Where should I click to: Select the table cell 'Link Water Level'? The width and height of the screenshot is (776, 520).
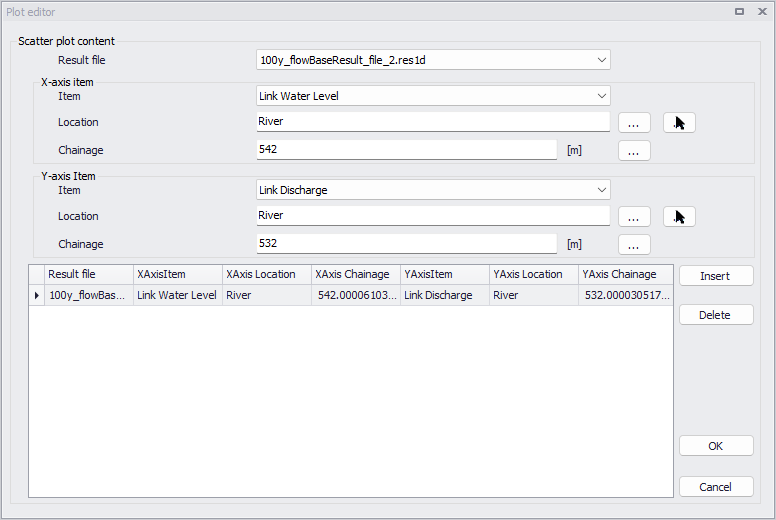[178, 295]
